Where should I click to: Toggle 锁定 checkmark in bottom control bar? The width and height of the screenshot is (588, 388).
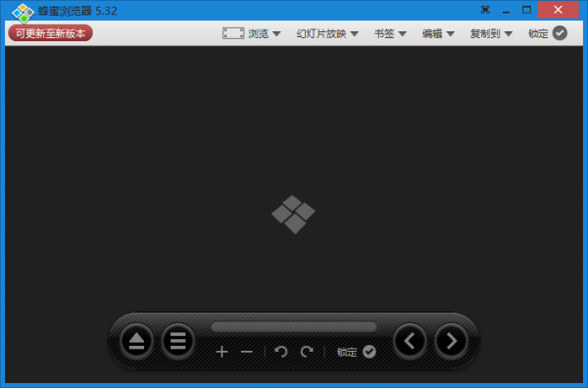369,352
